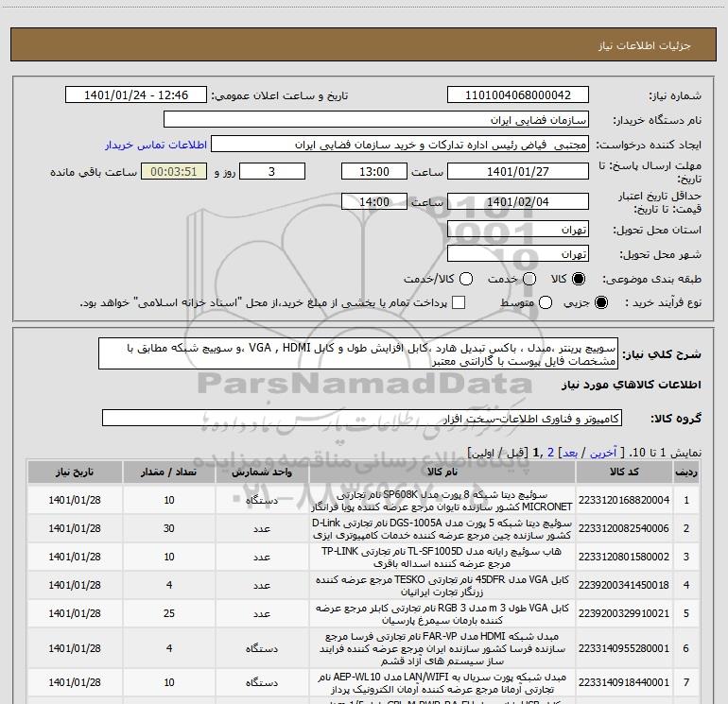728x704 pixels.
Task: Click the delivery city field تهران
Action: pyautogui.click(x=518, y=254)
